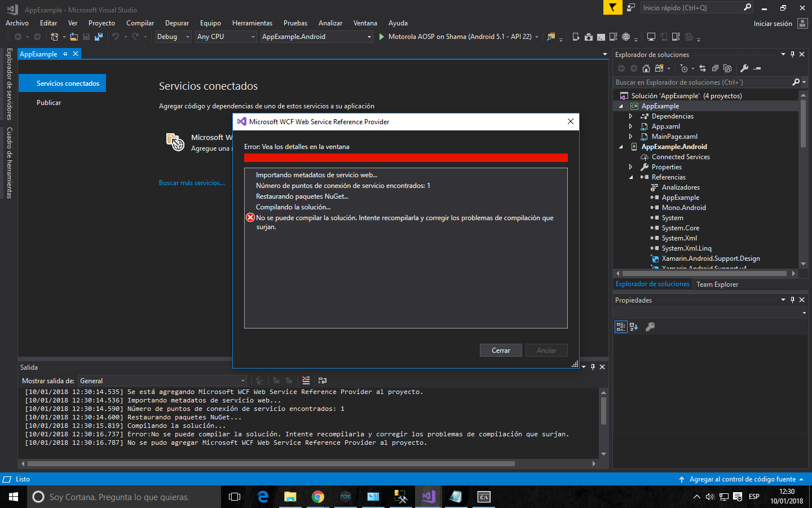Image resolution: width=812 pixels, height=508 pixels.
Task: Click the red progress bar in the dialog
Action: (406, 158)
